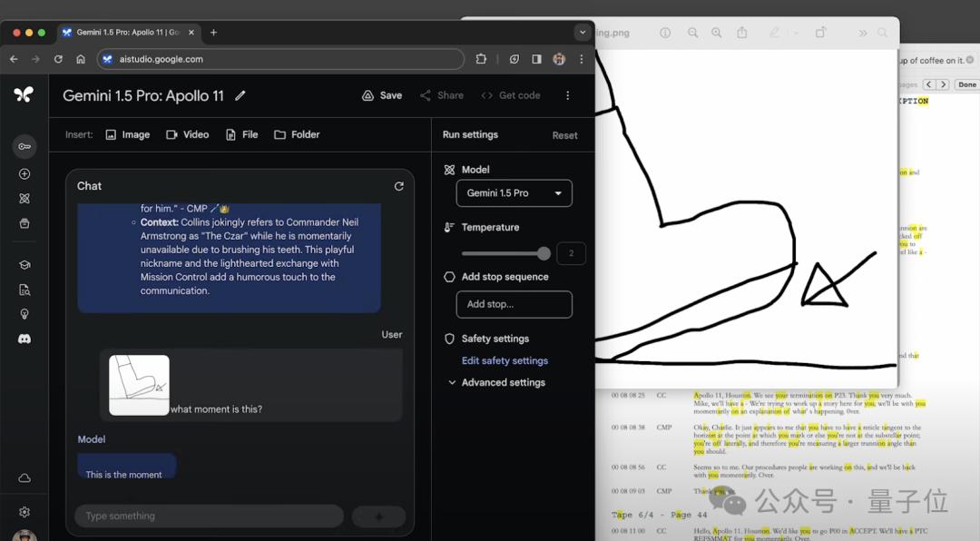Click the refresh icon in Chat header
Image resolution: width=980 pixels, height=541 pixels.
click(x=398, y=186)
